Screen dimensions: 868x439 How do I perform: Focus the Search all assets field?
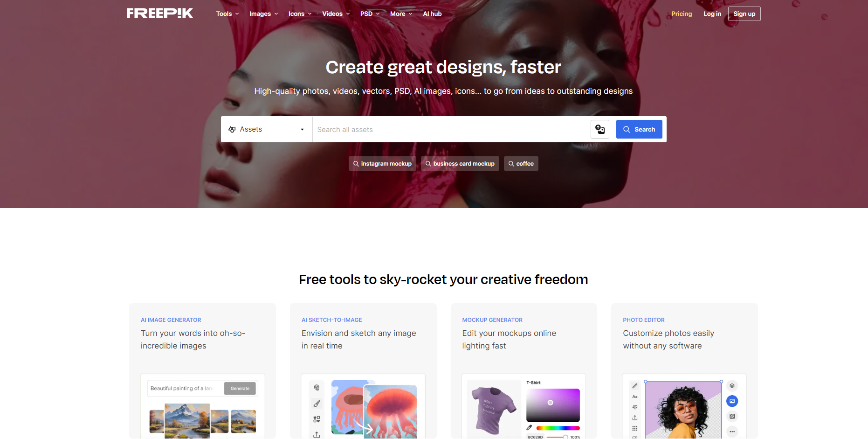(451, 129)
